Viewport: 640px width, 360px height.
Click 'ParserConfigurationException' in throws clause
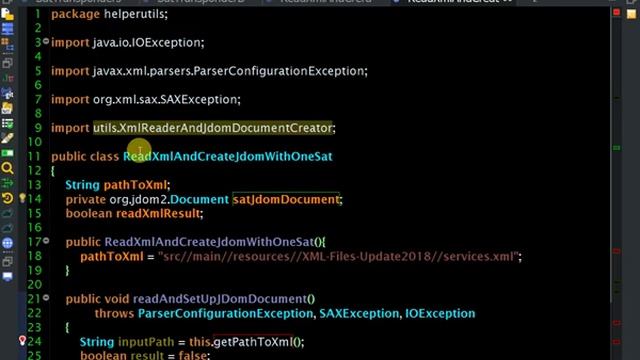pos(225,313)
